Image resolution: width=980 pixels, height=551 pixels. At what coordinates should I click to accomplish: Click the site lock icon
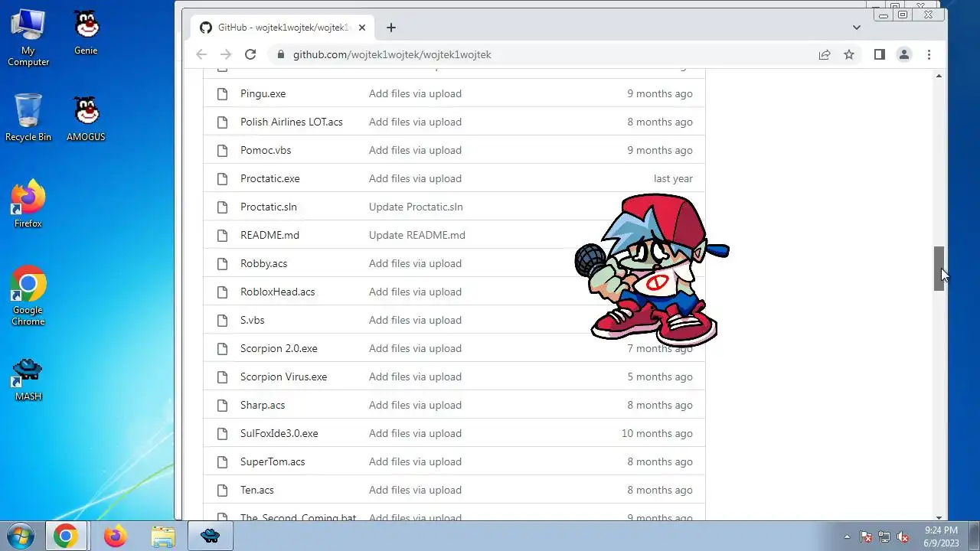281,54
